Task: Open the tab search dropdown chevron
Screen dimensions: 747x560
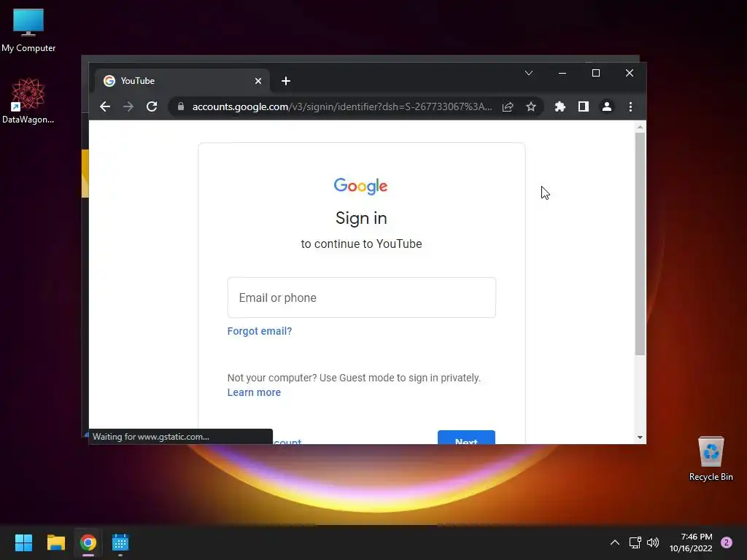Action: click(x=529, y=73)
